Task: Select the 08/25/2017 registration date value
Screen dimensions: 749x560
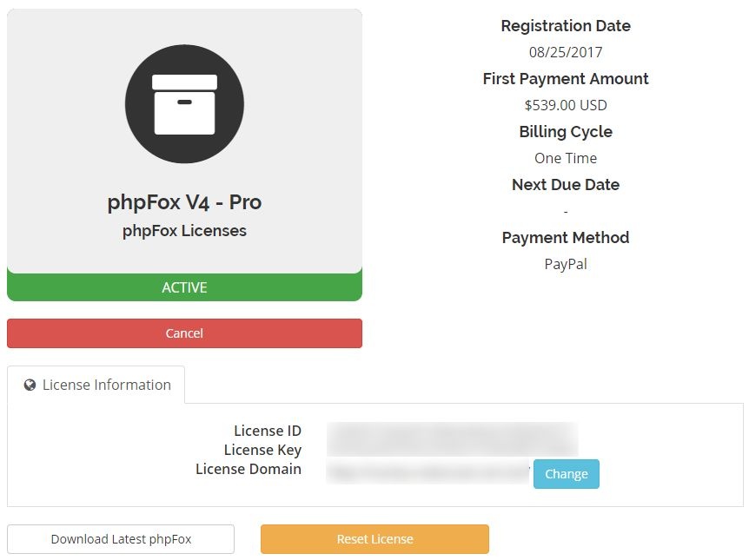Action: [566, 52]
